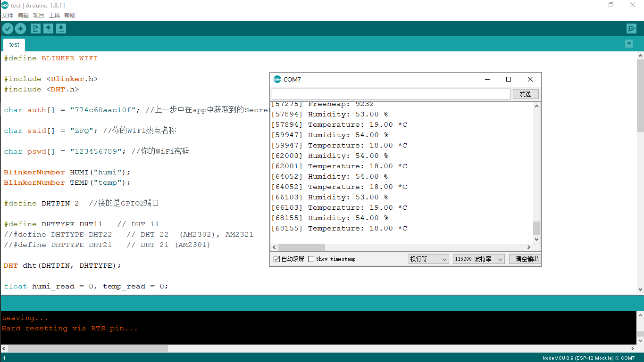This screenshot has height=362, width=644.
Task: Click the COM7 window Arduino icon
Action: pyautogui.click(x=277, y=79)
